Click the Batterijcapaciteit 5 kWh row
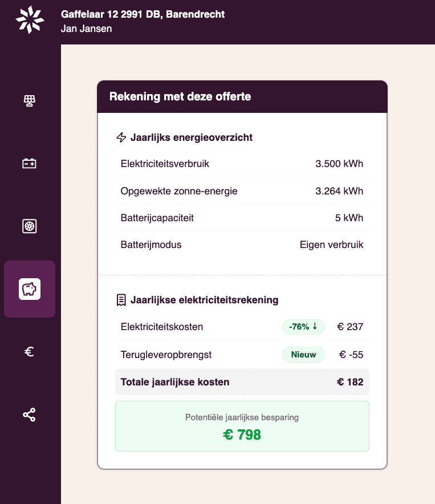 click(242, 218)
